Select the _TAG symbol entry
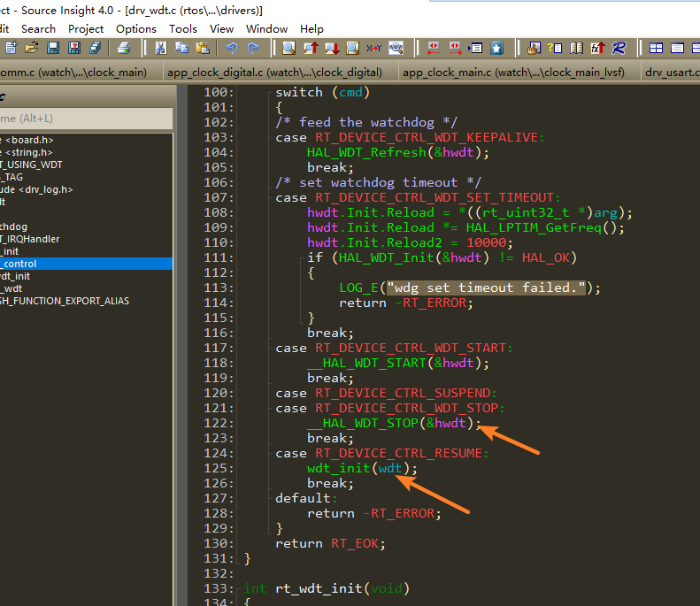 point(12,177)
